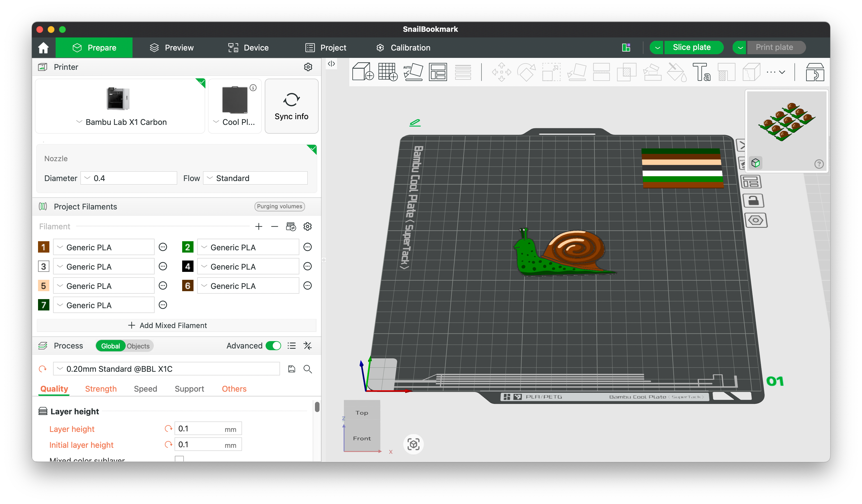Open the nozzle Diameter 0.4 dropdown
This screenshot has height=504, width=862.
pyautogui.click(x=129, y=178)
